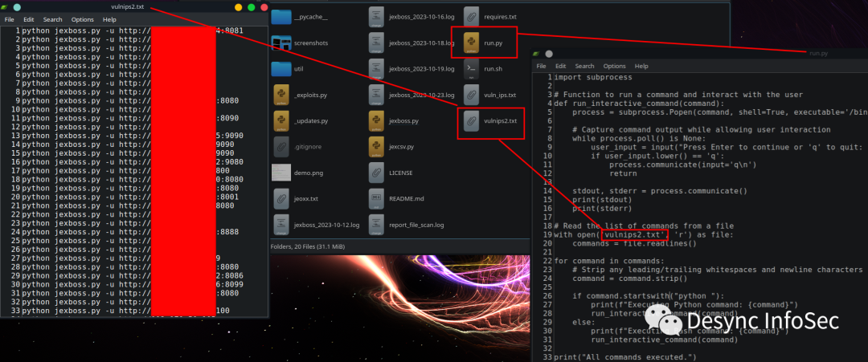Select the README.md file icon
This screenshot has height=362, width=868.
pyautogui.click(x=377, y=199)
